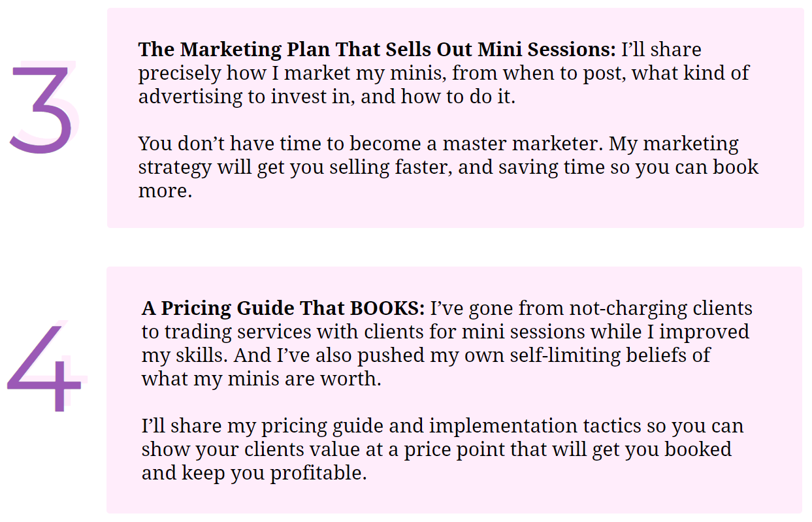Click the word 'more.' ending the first card

[165, 191]
